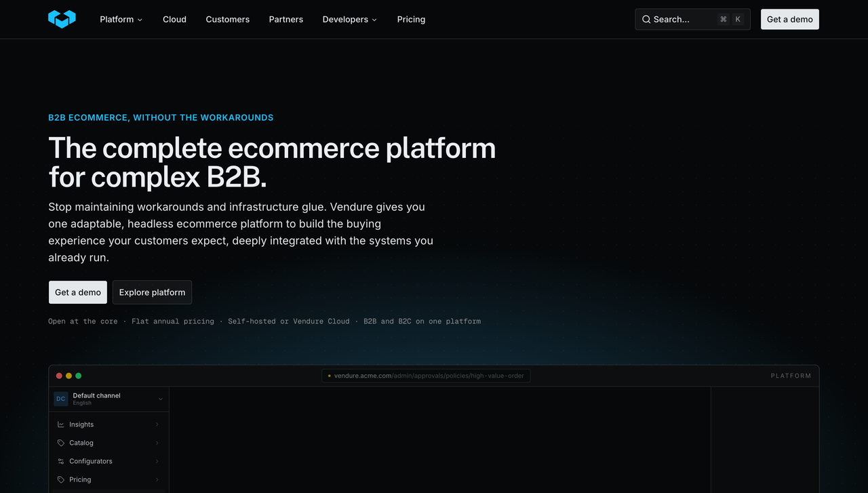Click the green maximize dot of the mock window

pos(78,376)
